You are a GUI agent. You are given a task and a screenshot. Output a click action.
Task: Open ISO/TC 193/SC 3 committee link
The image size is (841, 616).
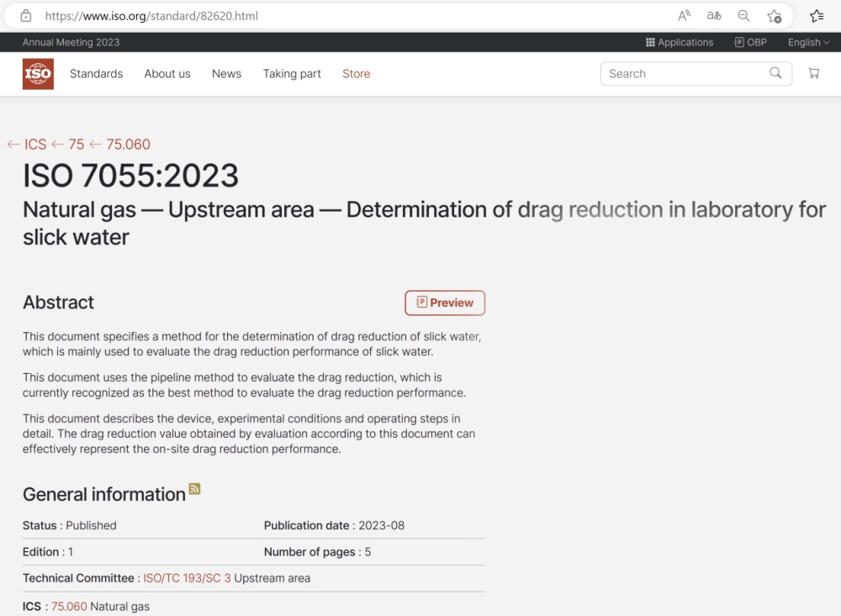point(187,578)
